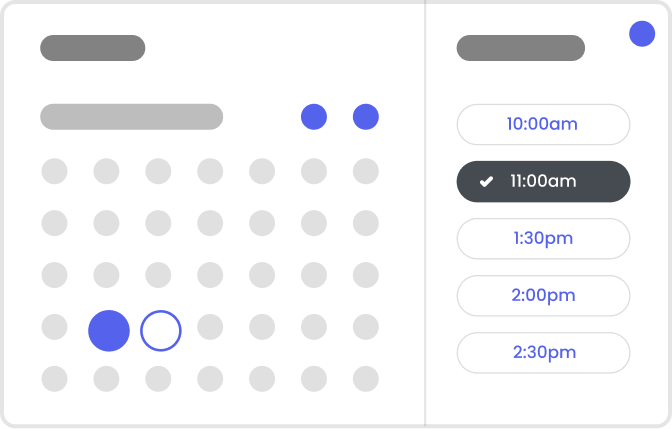The width and height of the screenshot is (672, 429).
Task: Click the gray header bar above time slots
Action: pos(520,48)
